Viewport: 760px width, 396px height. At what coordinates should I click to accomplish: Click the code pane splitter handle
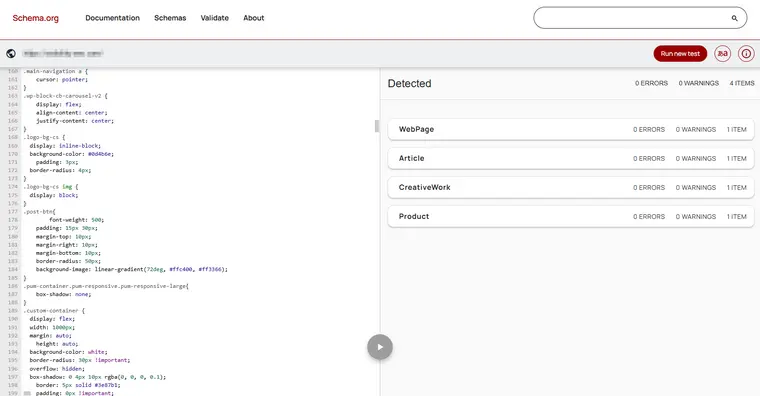[377, 126]
